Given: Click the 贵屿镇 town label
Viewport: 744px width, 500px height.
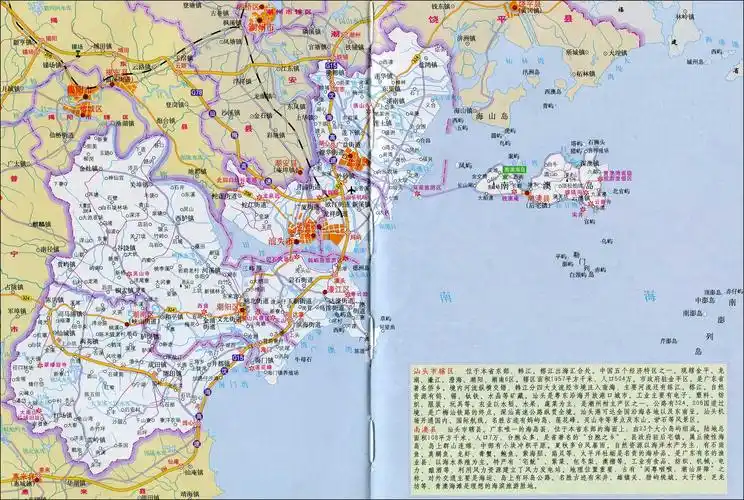Looking at the screenshot, I should 66,264.
